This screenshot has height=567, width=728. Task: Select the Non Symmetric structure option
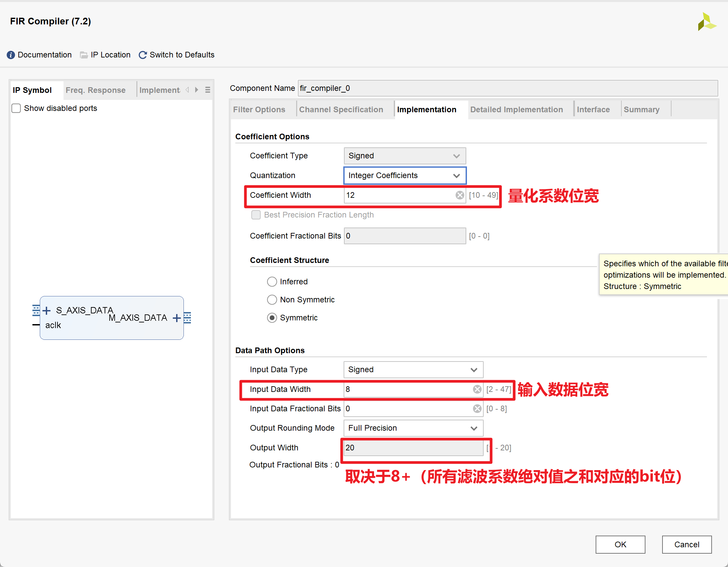(x=272, y=300)
